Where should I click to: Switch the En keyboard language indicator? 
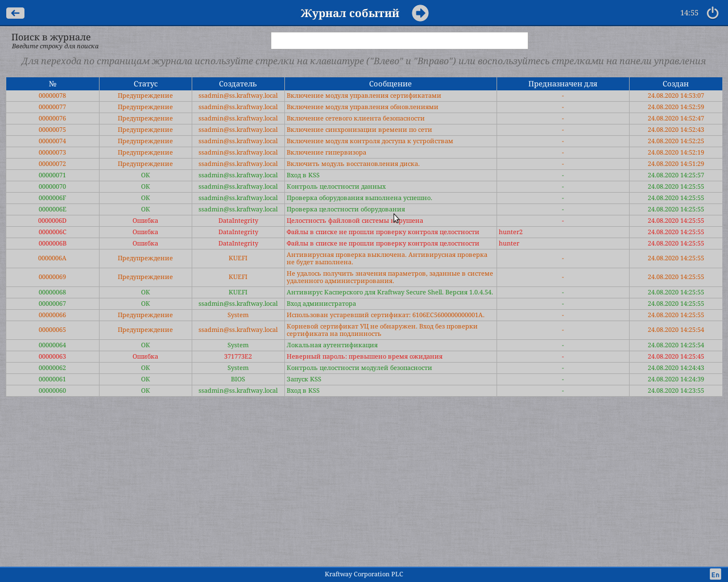[x=715, y=575]
